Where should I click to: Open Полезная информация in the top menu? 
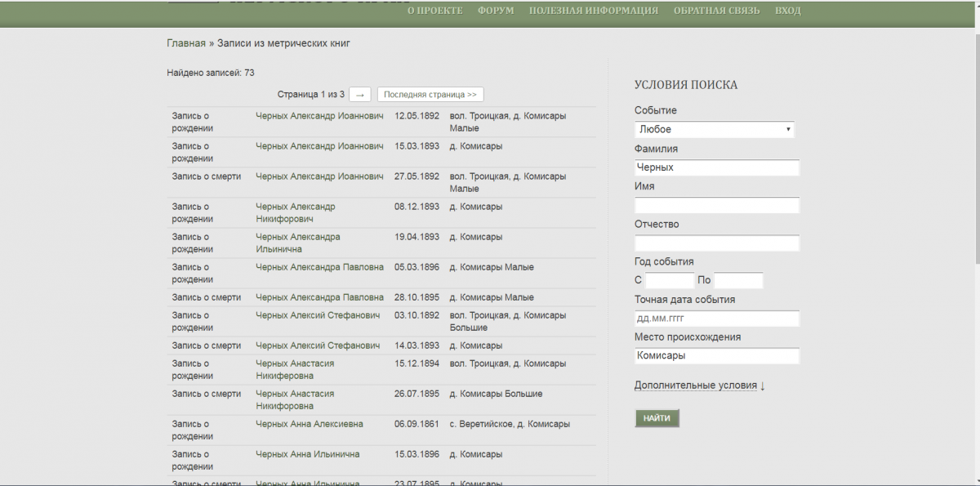[x=593, y=11]
